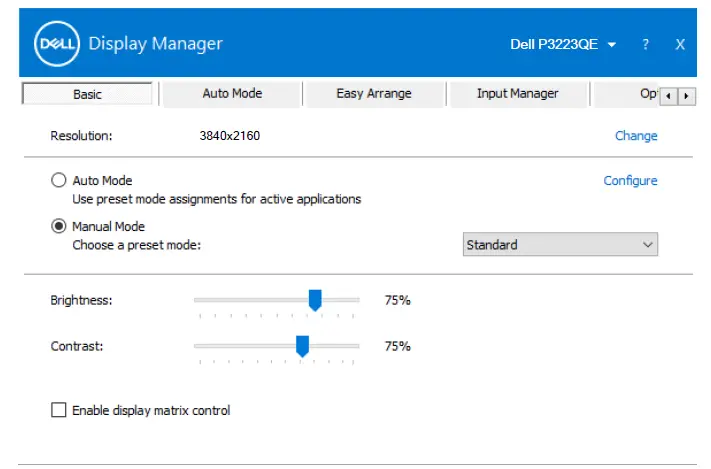Open the Input Manager tab
Viewport: 711px width, 469px height.
[x=517, y=93]
